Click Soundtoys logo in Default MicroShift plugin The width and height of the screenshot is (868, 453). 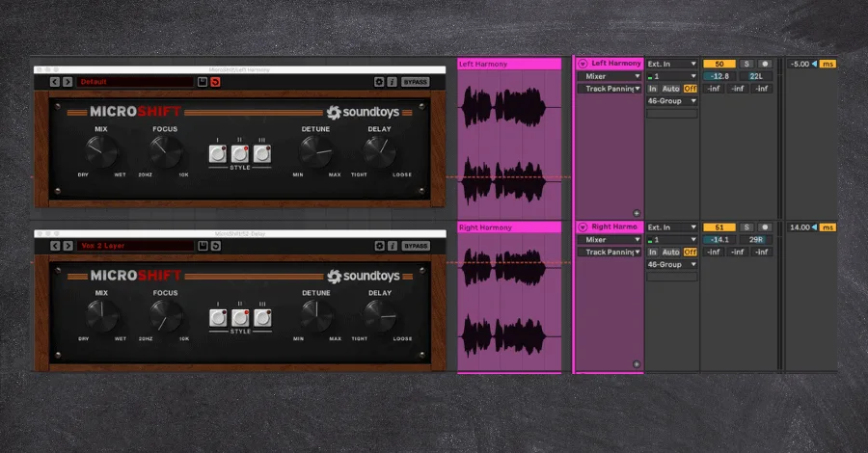pos(364,112)
